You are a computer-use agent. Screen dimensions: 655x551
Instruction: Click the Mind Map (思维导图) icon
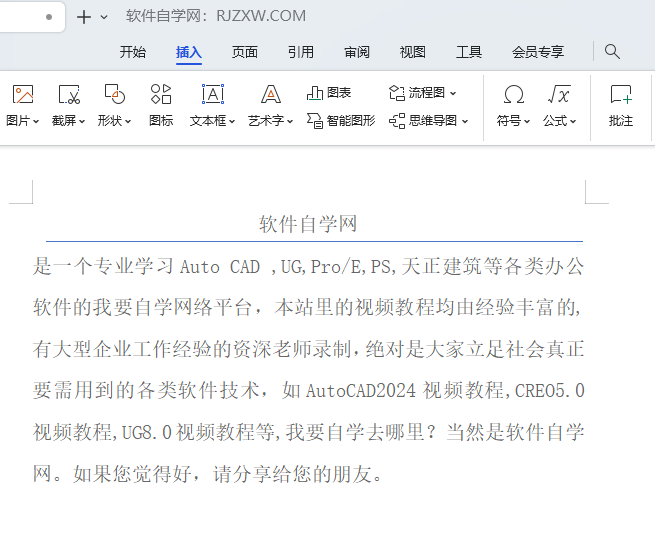pyautogui.click(x=397, y=121)
